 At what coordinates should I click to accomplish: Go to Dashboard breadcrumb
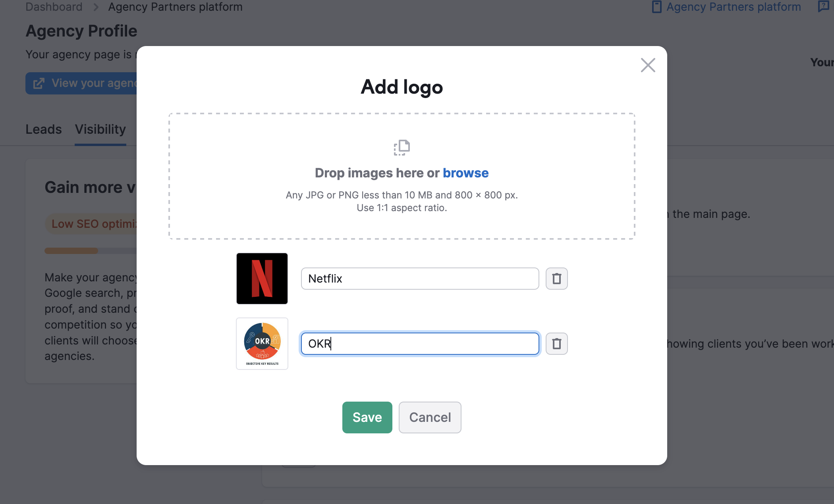pos(54,7)
